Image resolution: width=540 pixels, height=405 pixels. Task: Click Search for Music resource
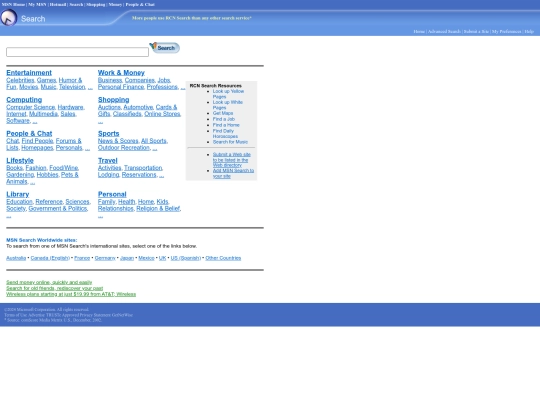(230, 142)
